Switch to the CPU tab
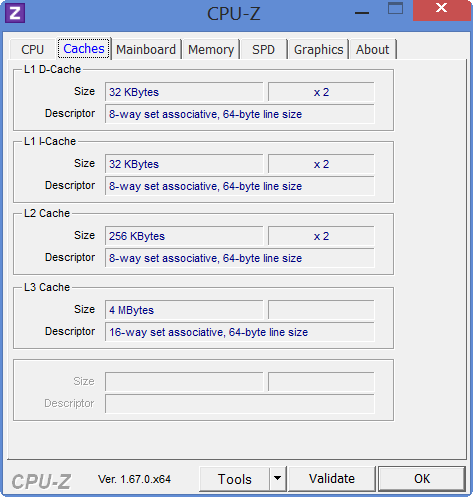Image resolution: width=473 pixels, height=497 pixels. [32, 49]
